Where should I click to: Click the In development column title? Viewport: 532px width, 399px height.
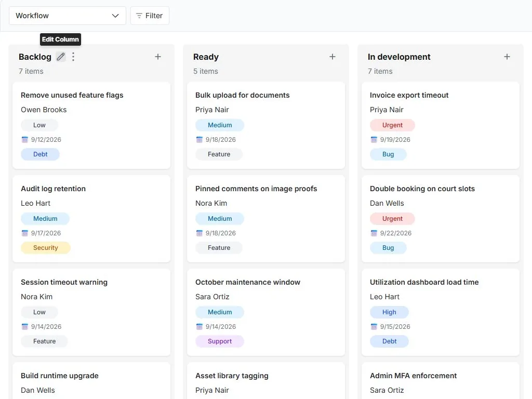(x=399, y=57)
